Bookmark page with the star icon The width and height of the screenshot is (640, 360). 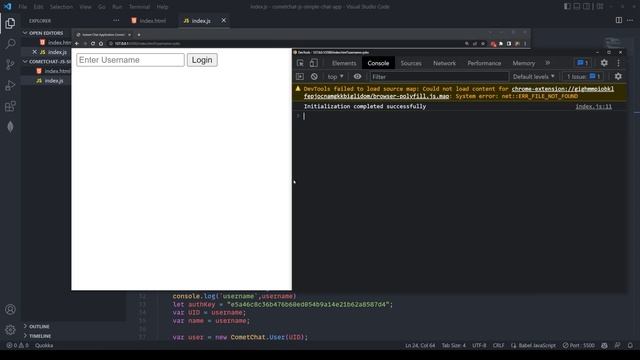pyautogui.click(x=483, y=44)
